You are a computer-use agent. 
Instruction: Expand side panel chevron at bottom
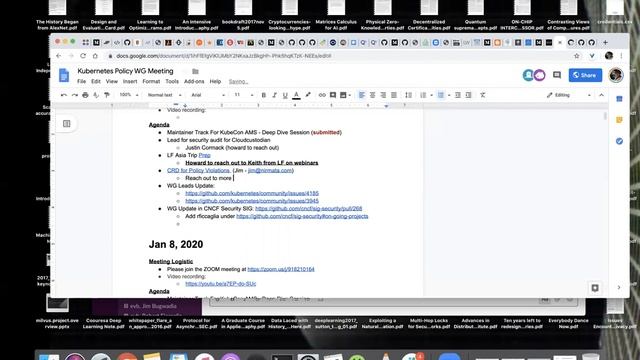click(619, 287)
